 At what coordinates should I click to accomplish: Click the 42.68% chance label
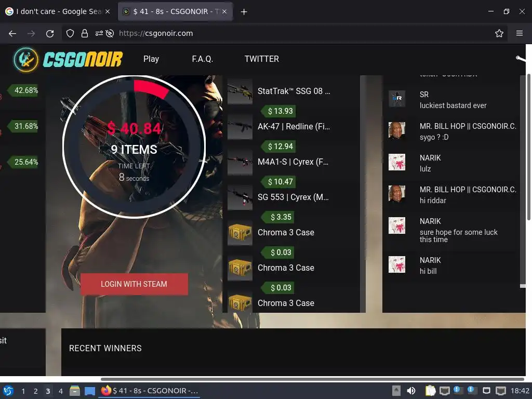pyautogui.click(x=24, y=90)
